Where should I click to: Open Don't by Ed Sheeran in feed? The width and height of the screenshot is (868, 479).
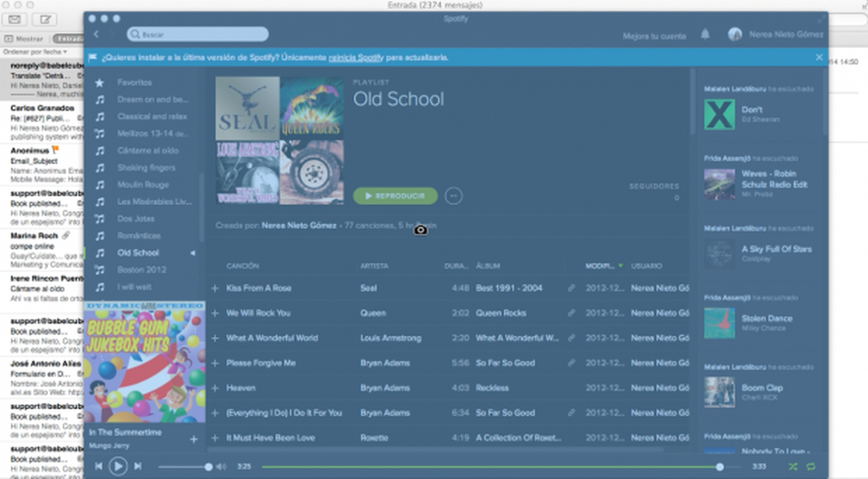752,110
